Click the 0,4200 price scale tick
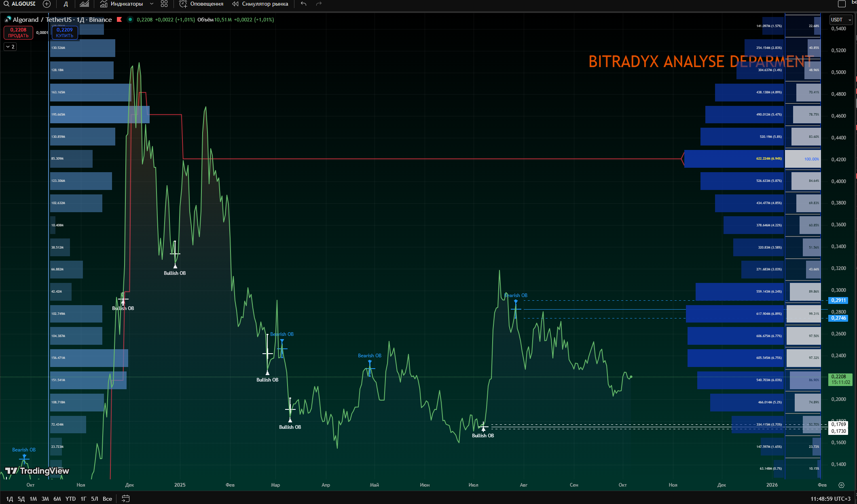The height and width of the screenshot is (504, 857). click(x=838, y=159)
